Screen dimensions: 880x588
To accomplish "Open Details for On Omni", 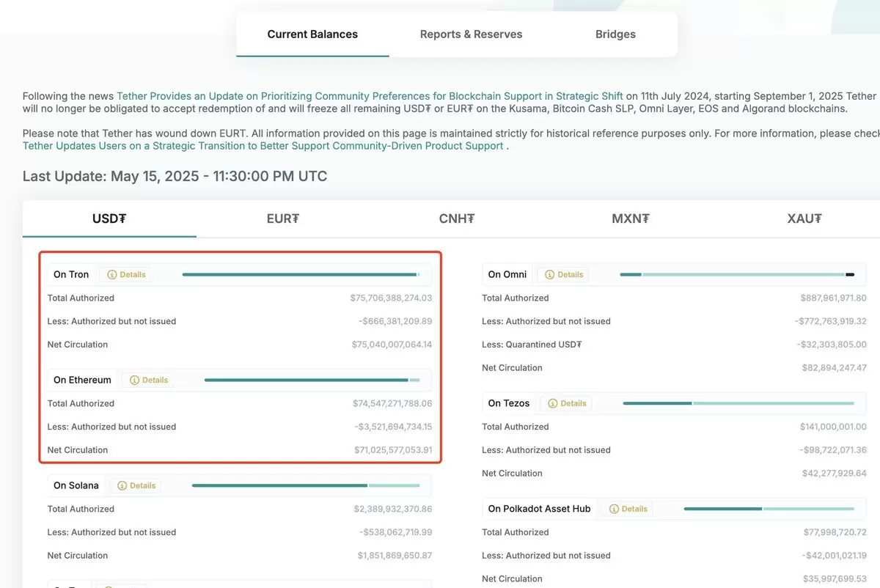I will 564,274.
